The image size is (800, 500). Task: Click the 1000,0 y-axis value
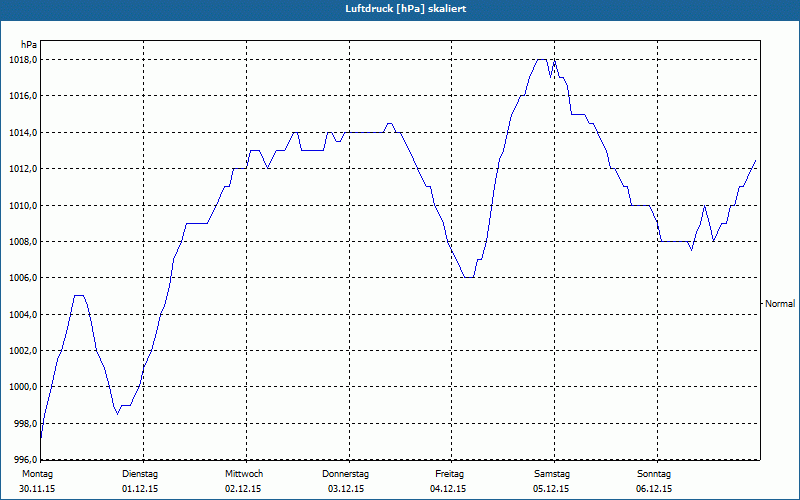click(x=22, y=387)
